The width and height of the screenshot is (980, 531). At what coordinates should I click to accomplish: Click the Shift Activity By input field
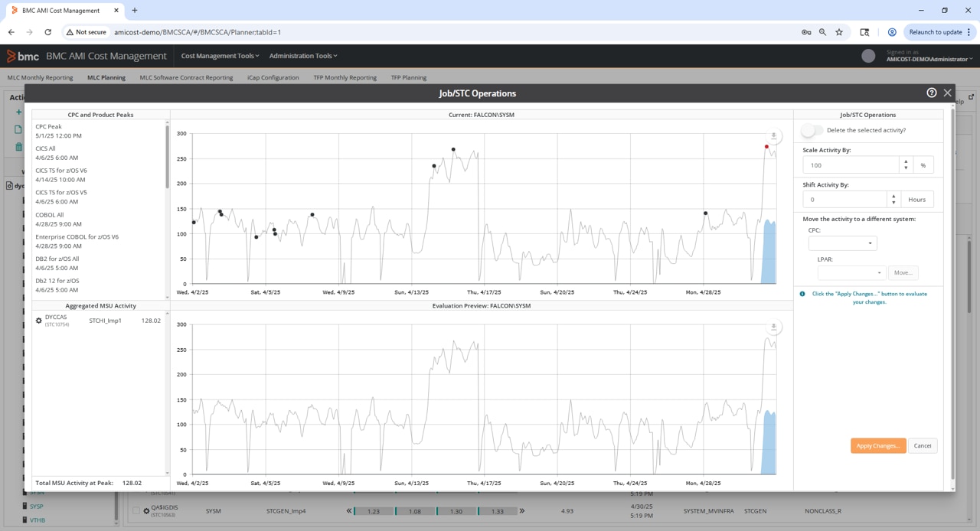point(842,199)
